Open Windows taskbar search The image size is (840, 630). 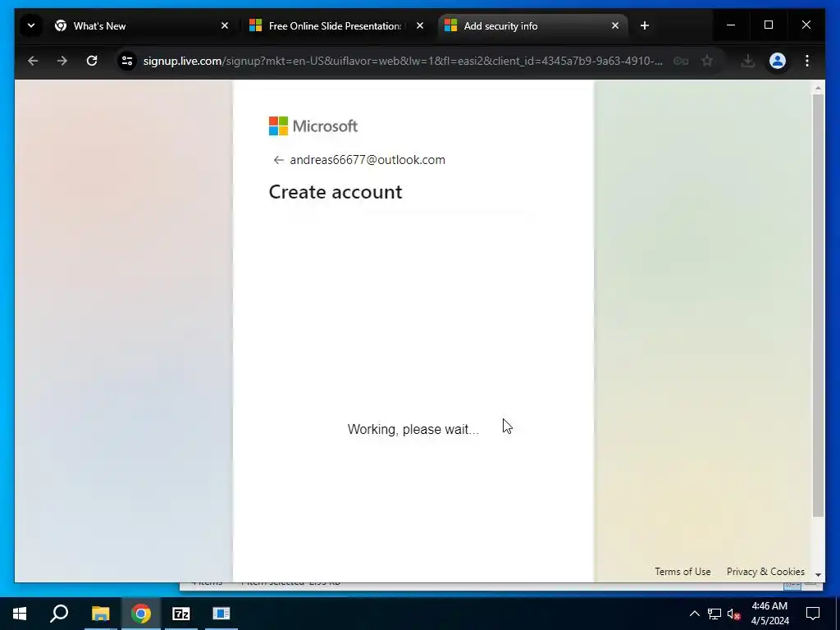click(59, 614)
